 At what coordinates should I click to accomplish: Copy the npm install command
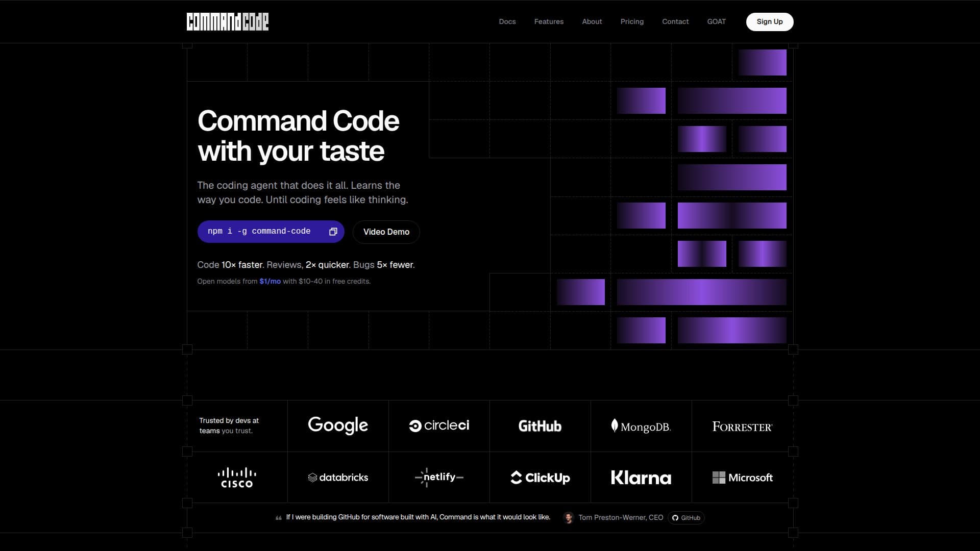(x=333, y=232)
